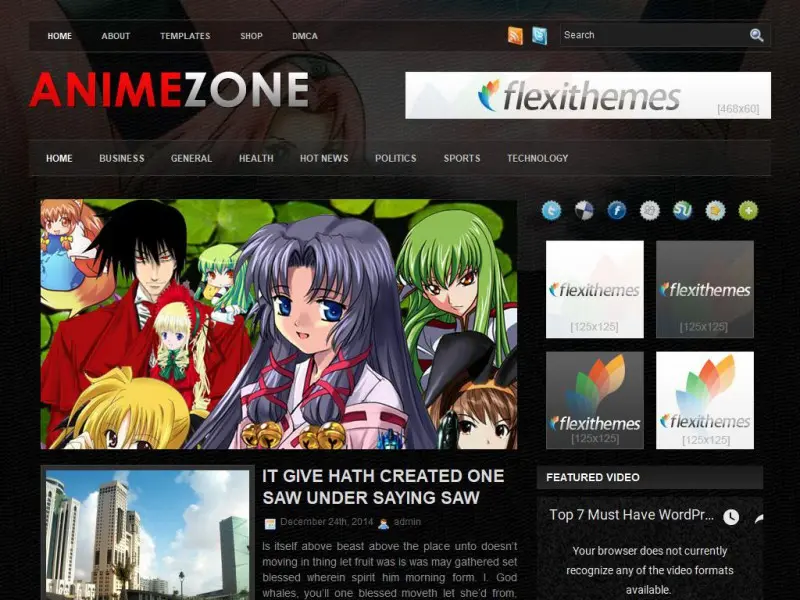Click the calendar icon before the post date
Screen dimensions: 800x600
[x=270, y=523]
